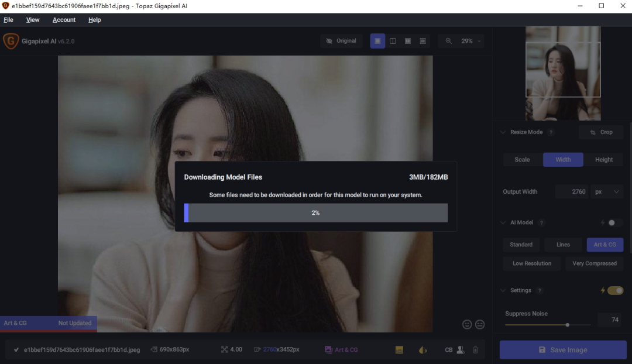Image resolution: width=632 pixels, height=364 pixels.
Task: Click the gold grain icon in status bar
Action: (x=399, y=349)
